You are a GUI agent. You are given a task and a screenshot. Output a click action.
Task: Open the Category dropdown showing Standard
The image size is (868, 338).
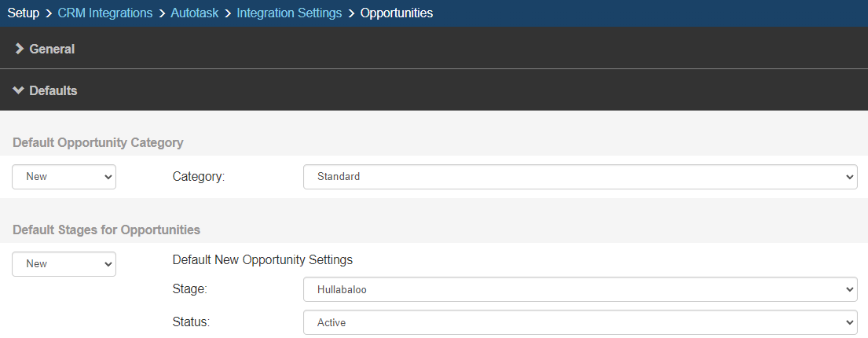(580, 177)
